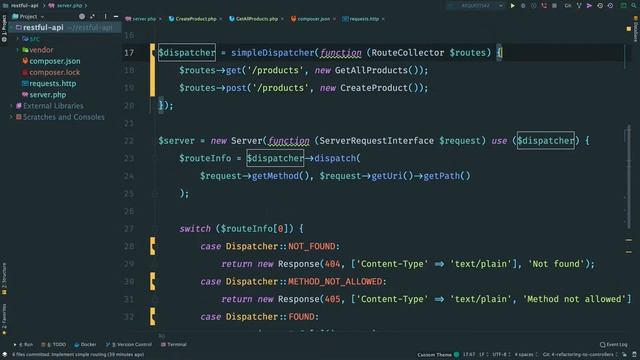
Task: Expand the vendor folder
Action: pos(18,50)
